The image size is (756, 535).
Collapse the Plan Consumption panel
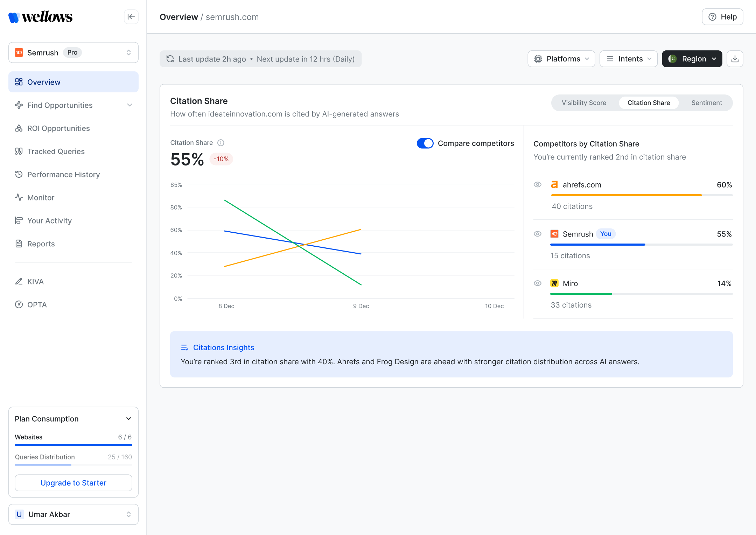point(129,419)
